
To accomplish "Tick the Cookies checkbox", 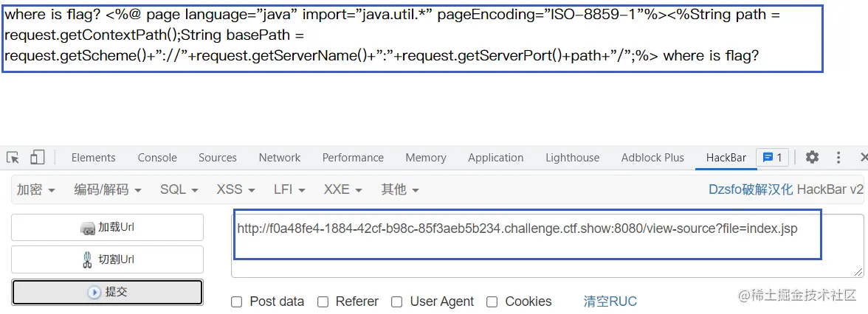I will coord(492,302).
